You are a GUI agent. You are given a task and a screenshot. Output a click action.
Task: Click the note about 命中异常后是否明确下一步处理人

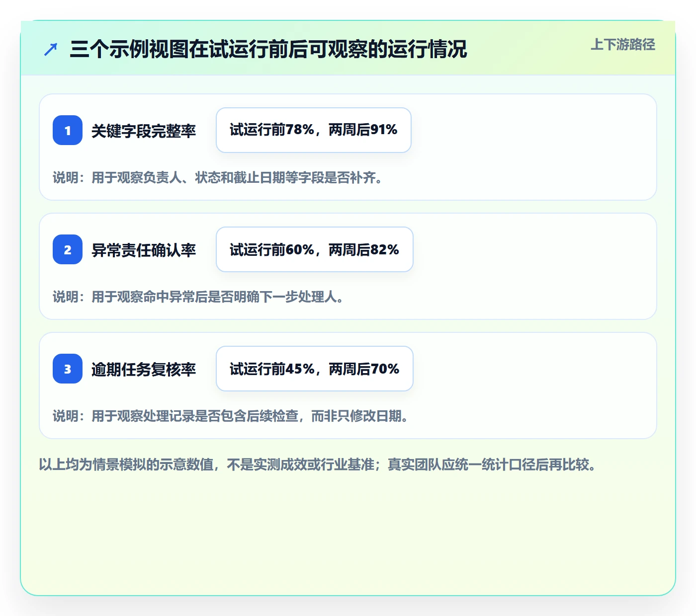tap(199, 297)
